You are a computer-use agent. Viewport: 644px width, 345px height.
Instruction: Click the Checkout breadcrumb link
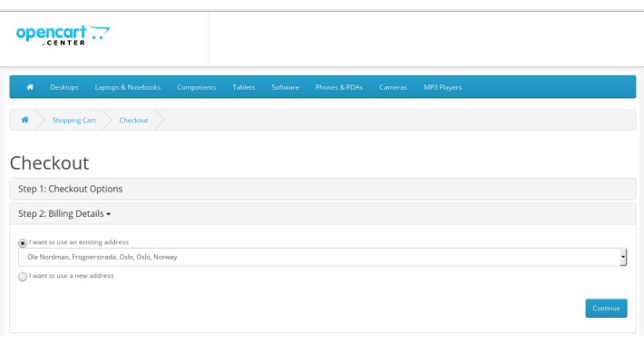click(x=133, y=121)
